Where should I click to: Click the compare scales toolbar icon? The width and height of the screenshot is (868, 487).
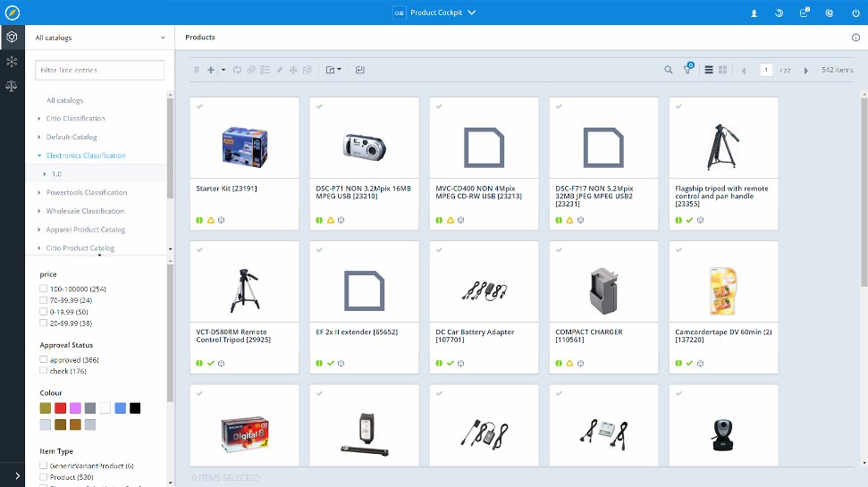tap(293, 70)
